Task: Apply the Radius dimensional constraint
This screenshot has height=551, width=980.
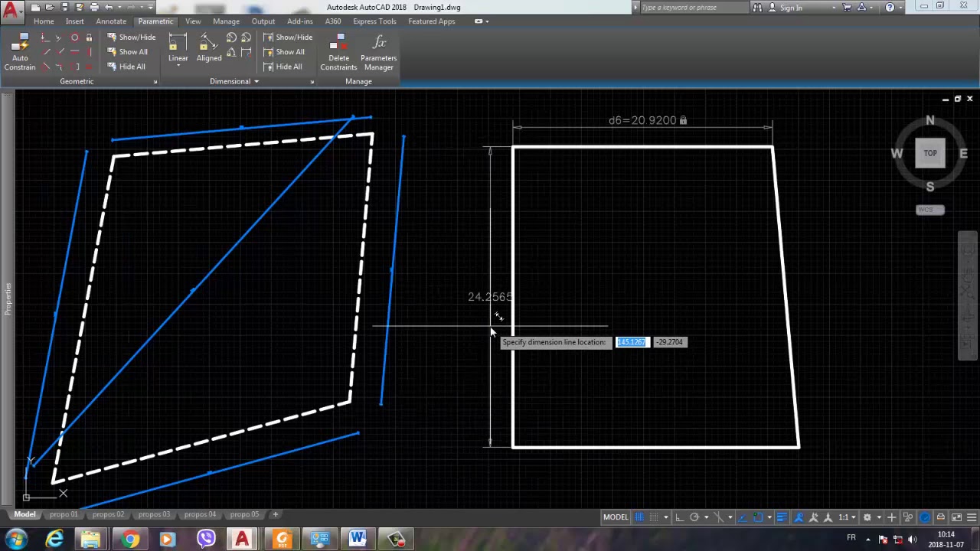Action: point(231,37)
